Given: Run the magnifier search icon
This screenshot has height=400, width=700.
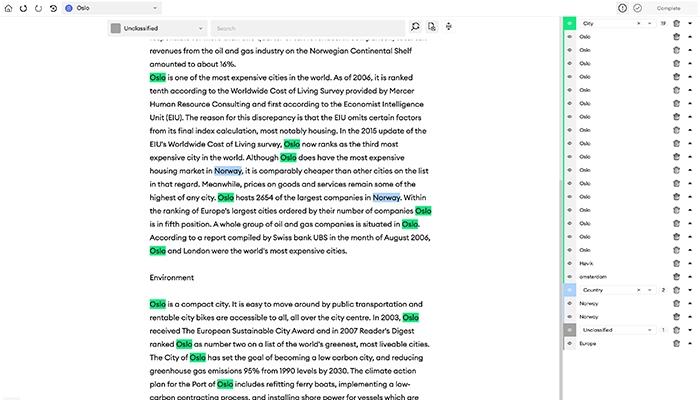Looking at the screenshot, I should [x=415, y=27].
